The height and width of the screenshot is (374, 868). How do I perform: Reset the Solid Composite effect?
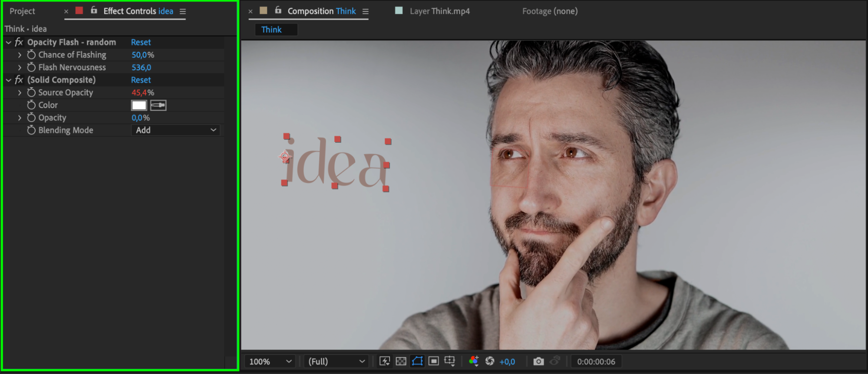(141, 80)
